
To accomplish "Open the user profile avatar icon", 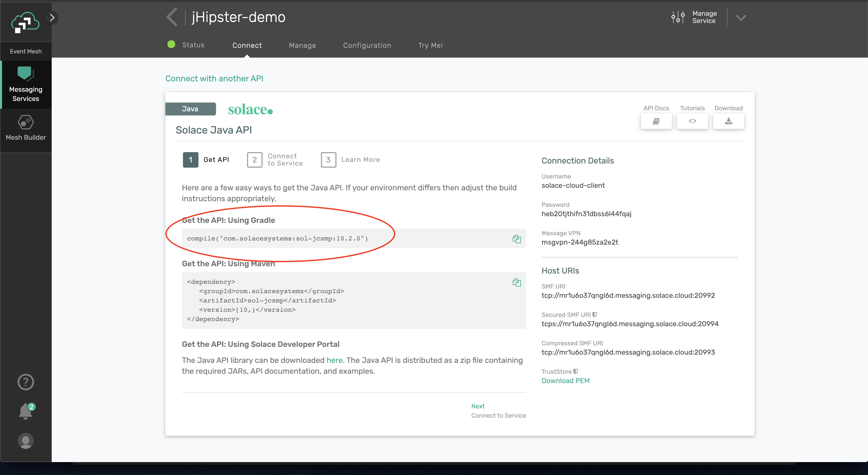I will [x=26, y=441].
